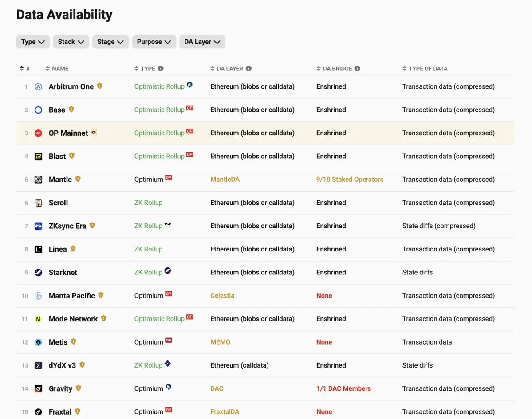
Task: Click the Fraxtal logo icon
Action: [x=38, y=411]
